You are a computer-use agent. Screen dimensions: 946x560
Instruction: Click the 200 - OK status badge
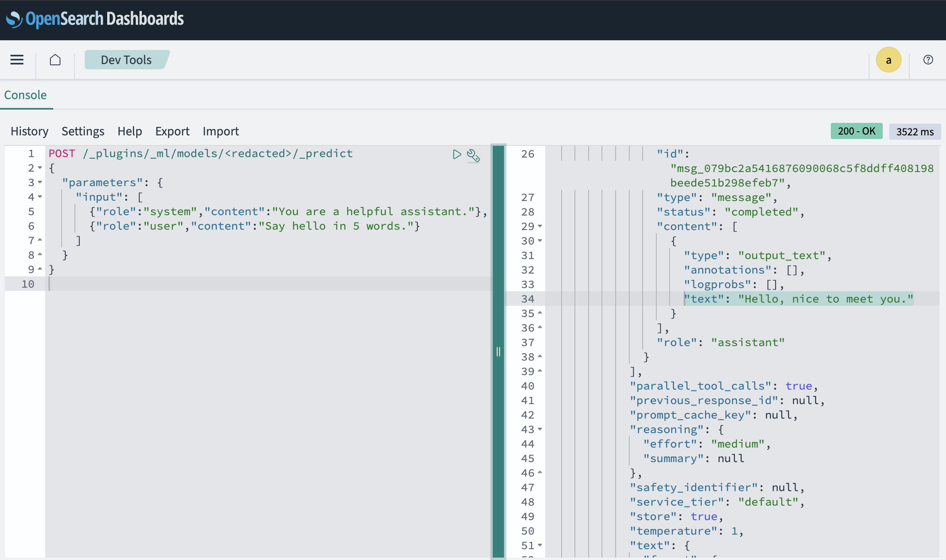click(856, 131)
